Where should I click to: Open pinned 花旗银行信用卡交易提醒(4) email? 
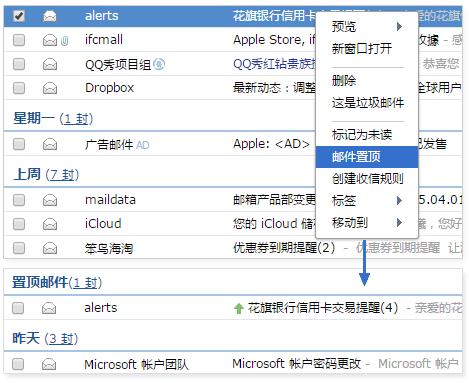click(323, 308)
